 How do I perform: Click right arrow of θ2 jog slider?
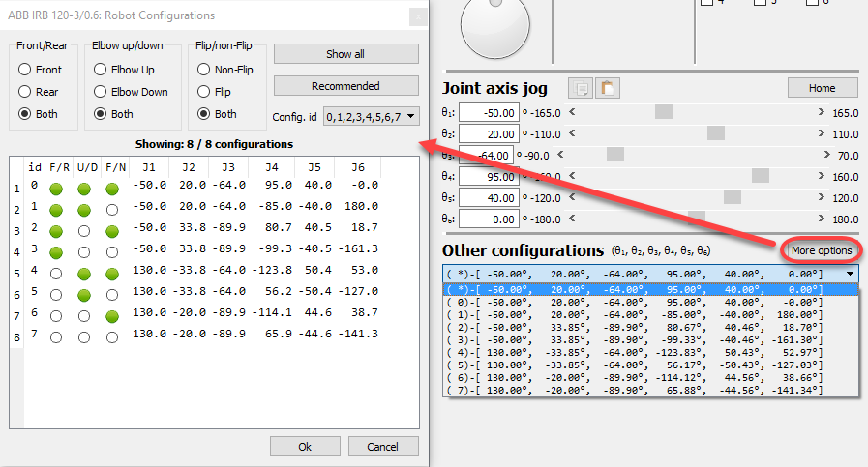point(822,133)
